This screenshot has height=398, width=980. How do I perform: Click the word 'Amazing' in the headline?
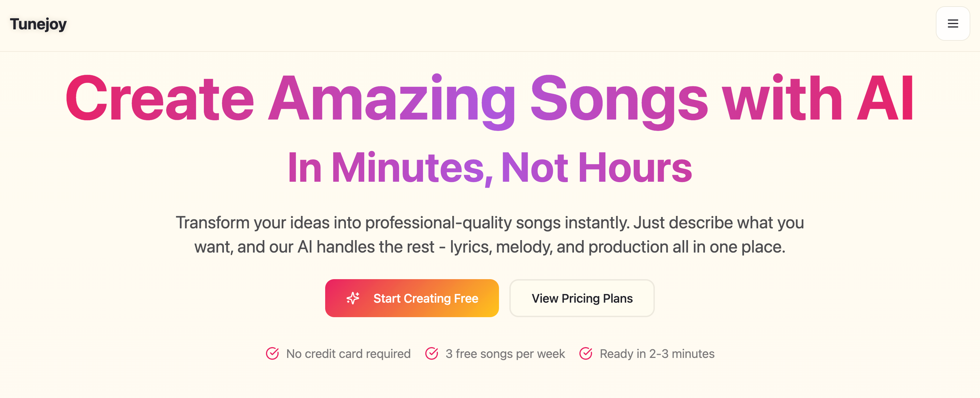pos(391,99)
